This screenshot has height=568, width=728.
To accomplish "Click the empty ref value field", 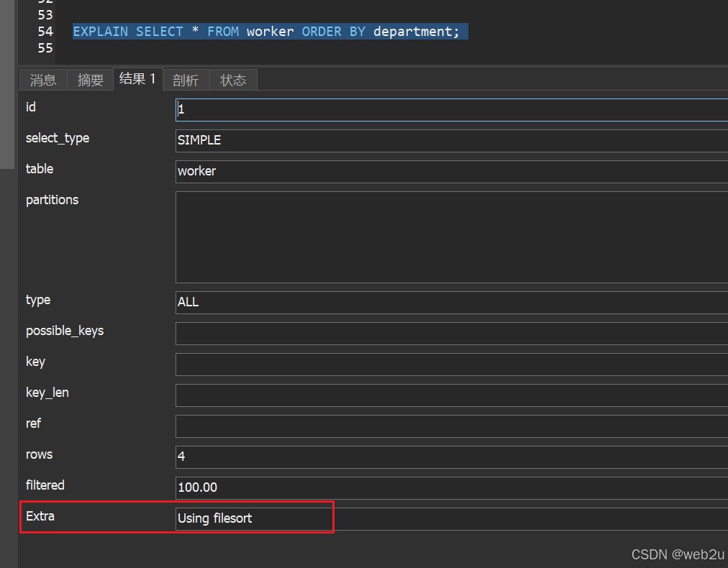I will [451, 426].
